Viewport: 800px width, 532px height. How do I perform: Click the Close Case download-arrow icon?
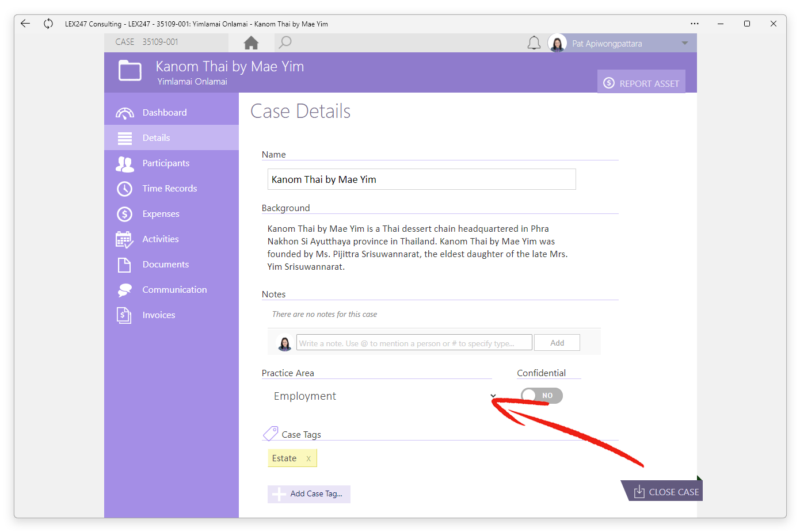[x=639, y=491]
